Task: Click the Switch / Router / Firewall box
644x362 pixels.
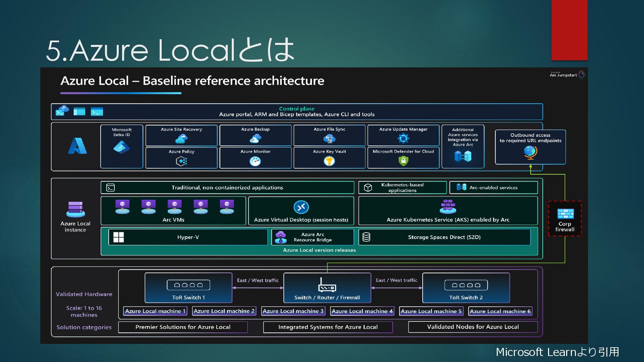Action: (x=327, y=288)
